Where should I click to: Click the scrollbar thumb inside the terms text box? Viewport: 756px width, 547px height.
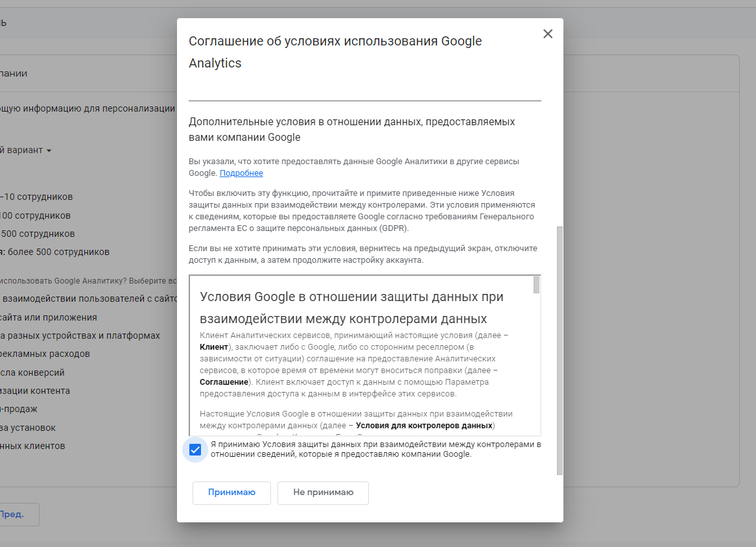click(x=536, y=285)
